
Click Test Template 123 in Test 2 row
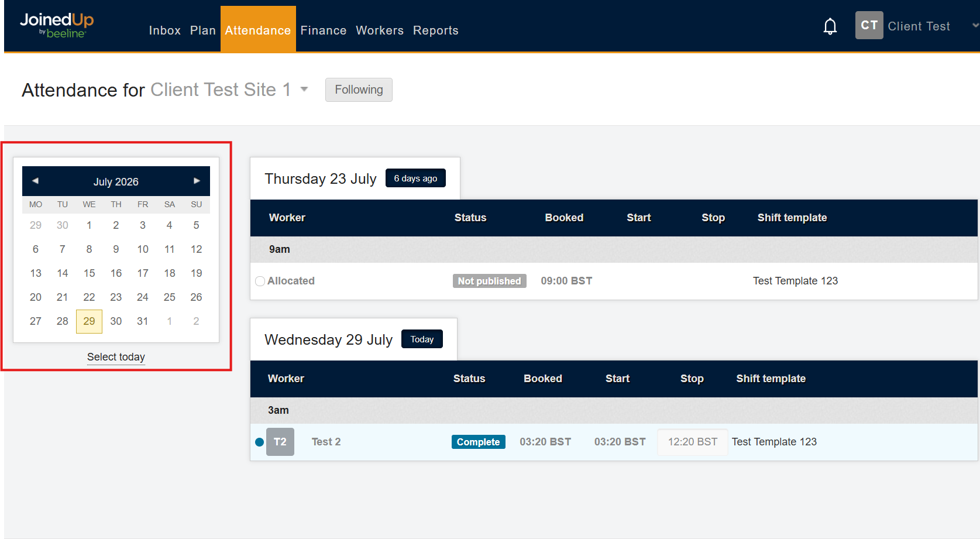pos(774,442)
